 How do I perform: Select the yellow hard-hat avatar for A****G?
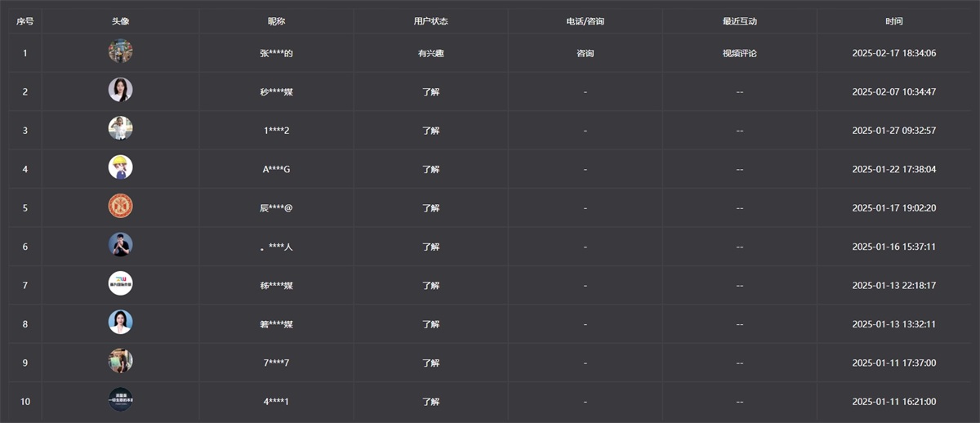coord(120,167)
